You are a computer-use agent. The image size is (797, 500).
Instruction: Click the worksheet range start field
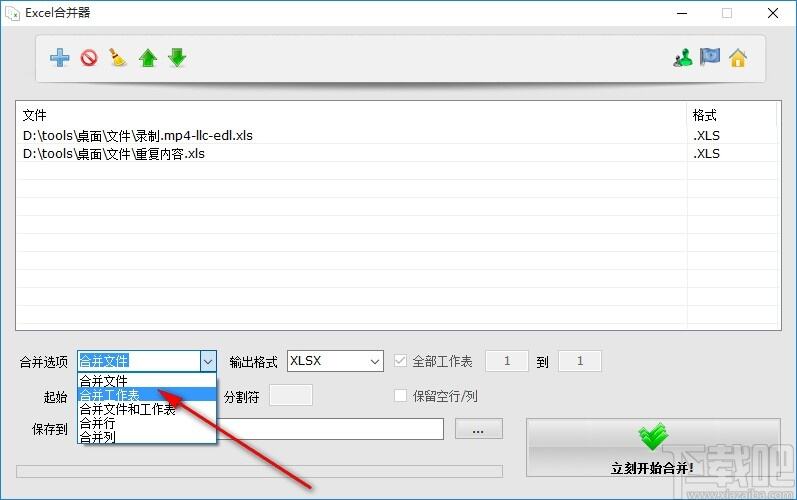tap(507, 361)
